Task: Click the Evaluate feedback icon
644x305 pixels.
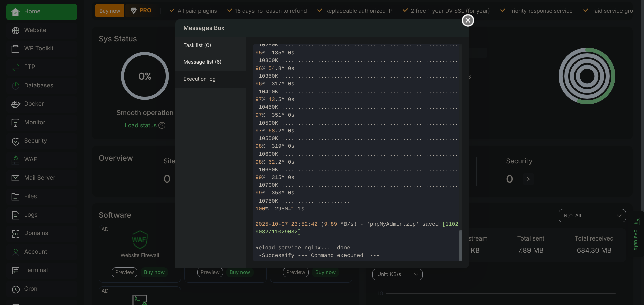Action: pyautogui.click(x=636, y=221)
